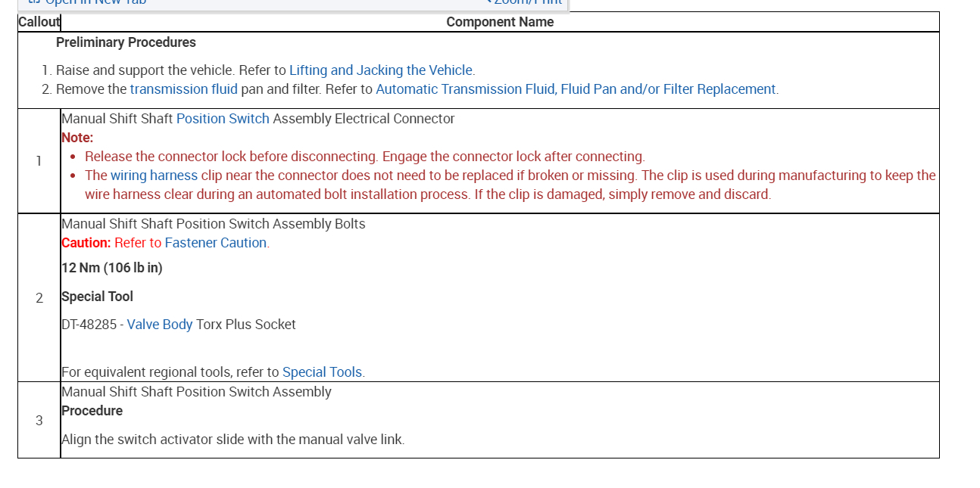Click the DT-48285 tool number text
980x488 pixels.
click(89, 325)
